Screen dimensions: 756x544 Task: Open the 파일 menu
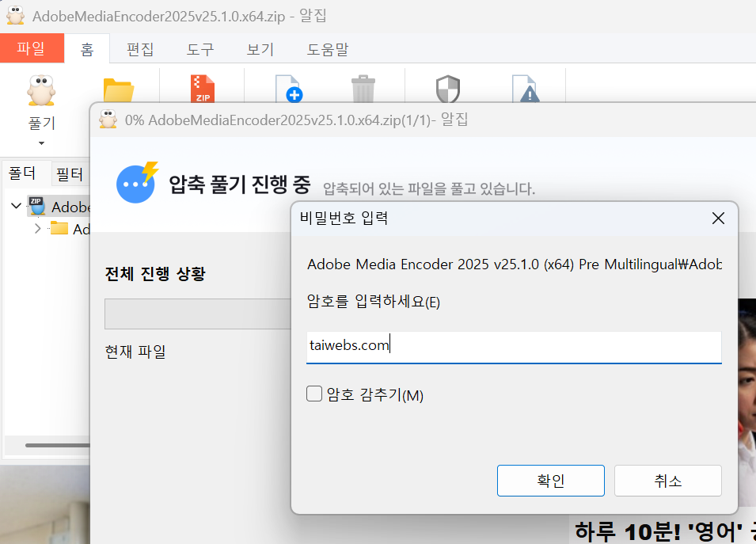32,48
